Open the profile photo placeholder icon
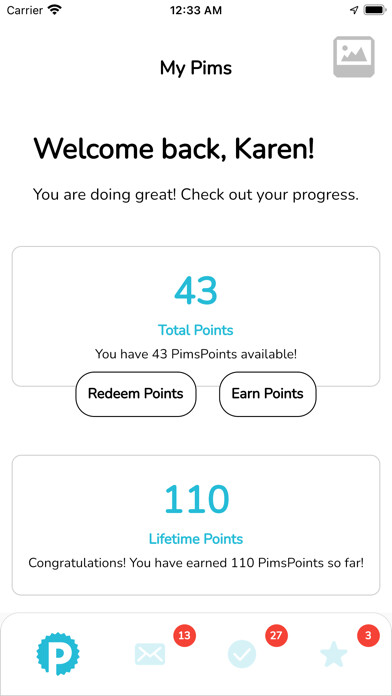 click(354, 57)
